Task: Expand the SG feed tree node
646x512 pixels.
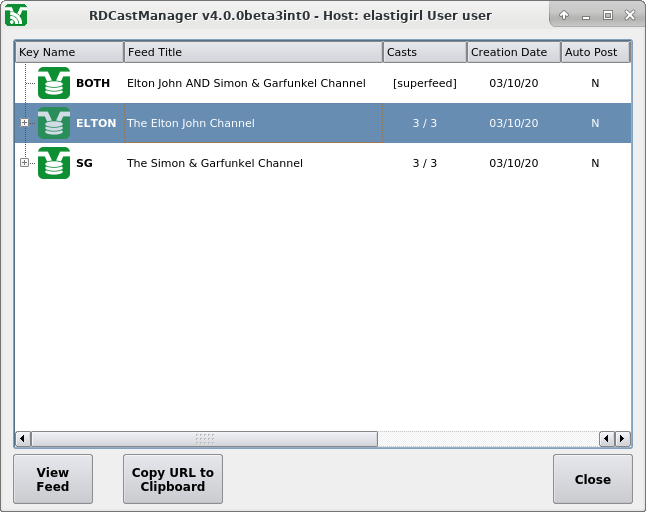Action: 24,163
